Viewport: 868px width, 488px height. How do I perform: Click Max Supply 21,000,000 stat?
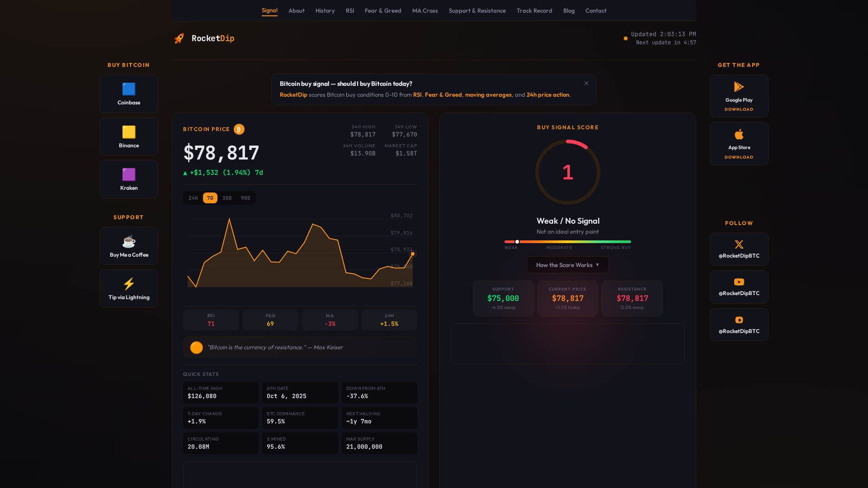pos(379,443)
